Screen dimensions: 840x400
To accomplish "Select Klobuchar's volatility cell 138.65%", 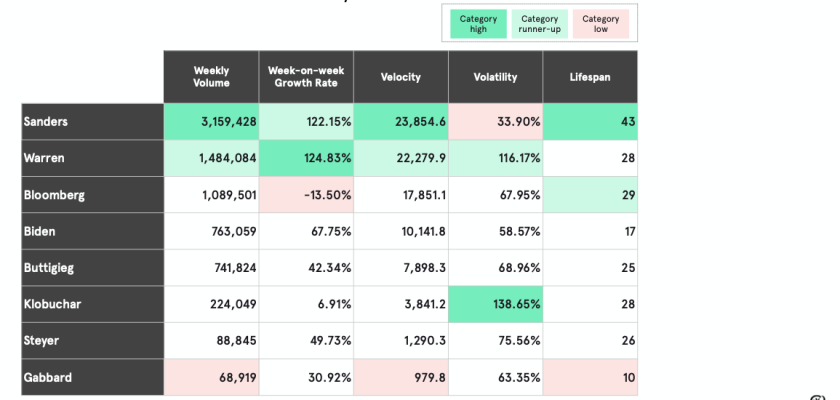I will 495,304.
